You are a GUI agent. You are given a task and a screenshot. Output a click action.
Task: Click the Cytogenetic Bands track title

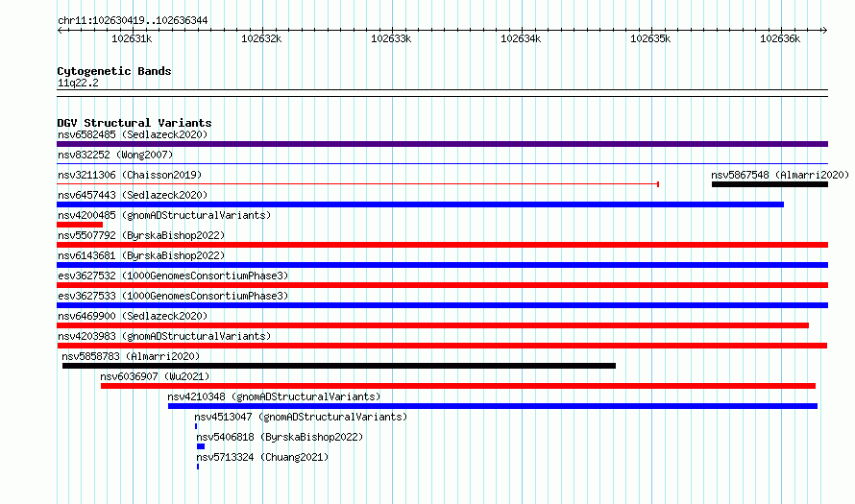coord(114,71)
